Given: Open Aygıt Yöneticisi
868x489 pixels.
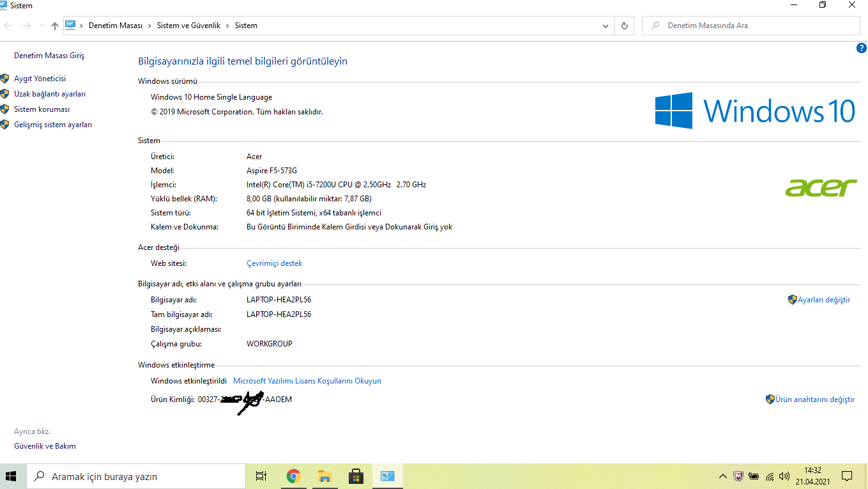Looking at the screenshot, I should (x=40, y=79).
